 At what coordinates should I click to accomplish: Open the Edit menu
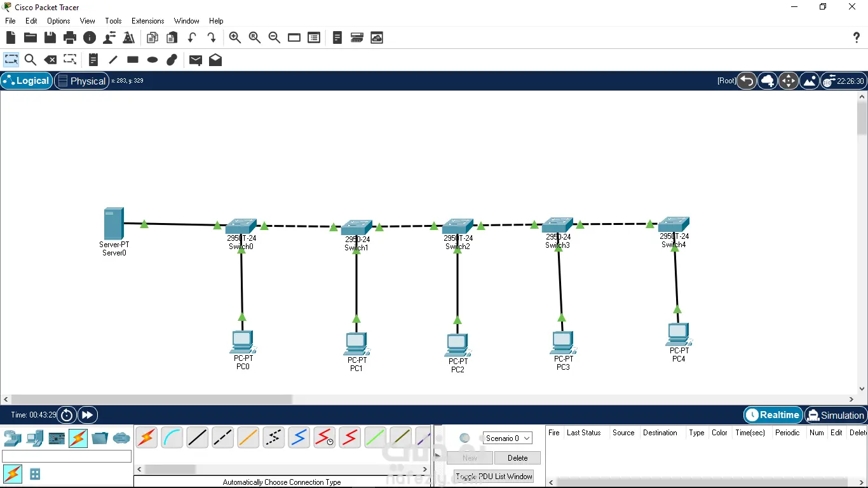click(x=31, y=21)
